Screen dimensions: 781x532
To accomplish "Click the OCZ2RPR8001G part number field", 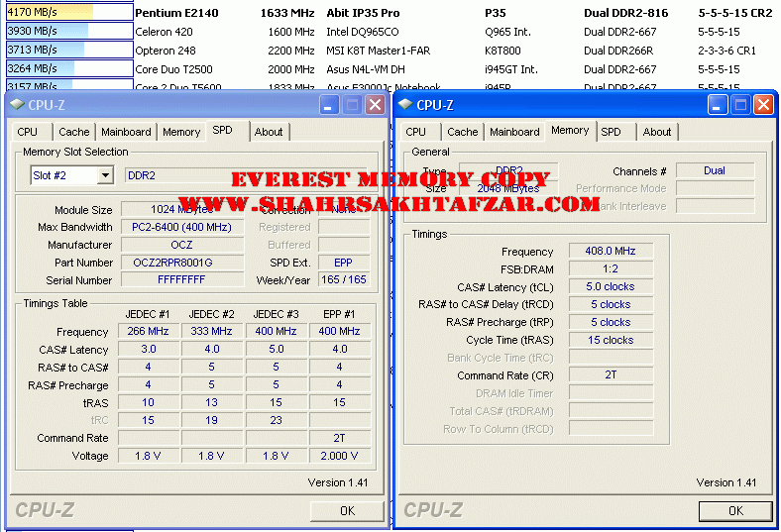I will pos(181,263).
